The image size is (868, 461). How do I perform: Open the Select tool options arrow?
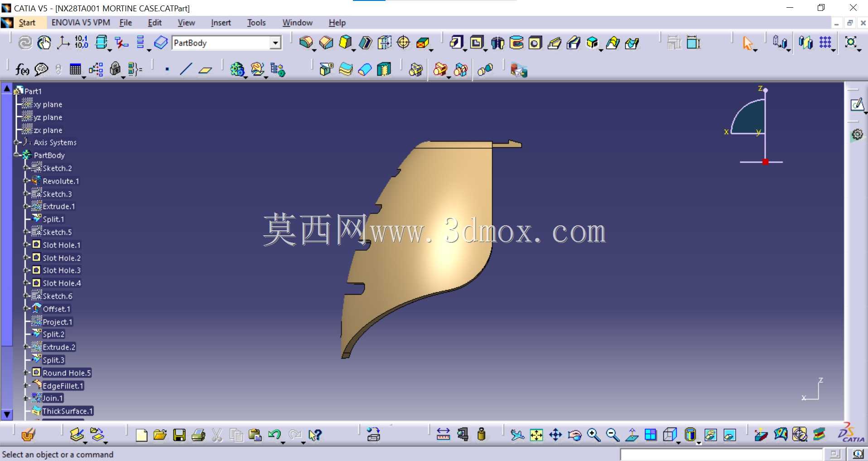point(756,49)
